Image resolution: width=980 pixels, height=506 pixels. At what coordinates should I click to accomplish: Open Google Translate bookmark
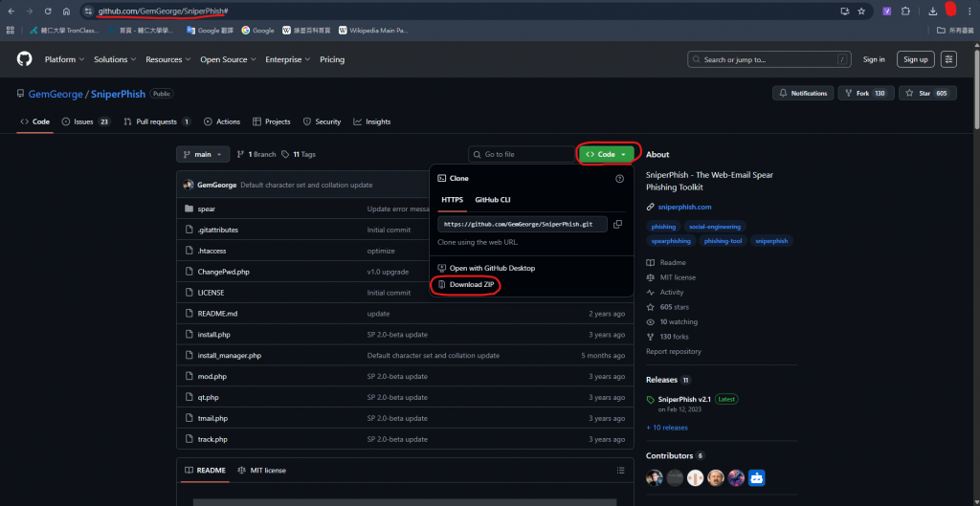pos(210,30)
